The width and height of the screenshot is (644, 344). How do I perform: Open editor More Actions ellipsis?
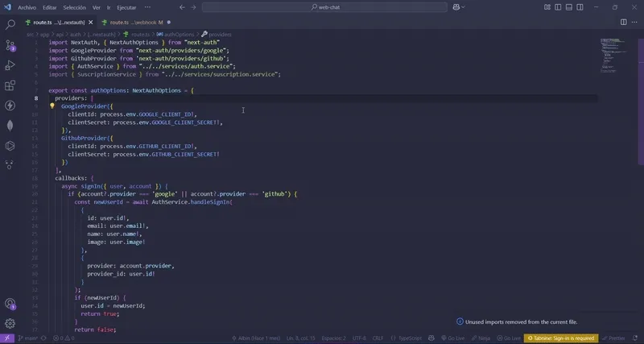(x=635, y=23)
